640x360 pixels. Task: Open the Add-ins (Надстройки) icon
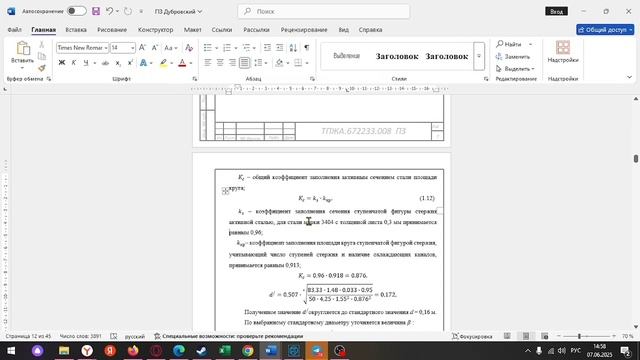(563, 51)
